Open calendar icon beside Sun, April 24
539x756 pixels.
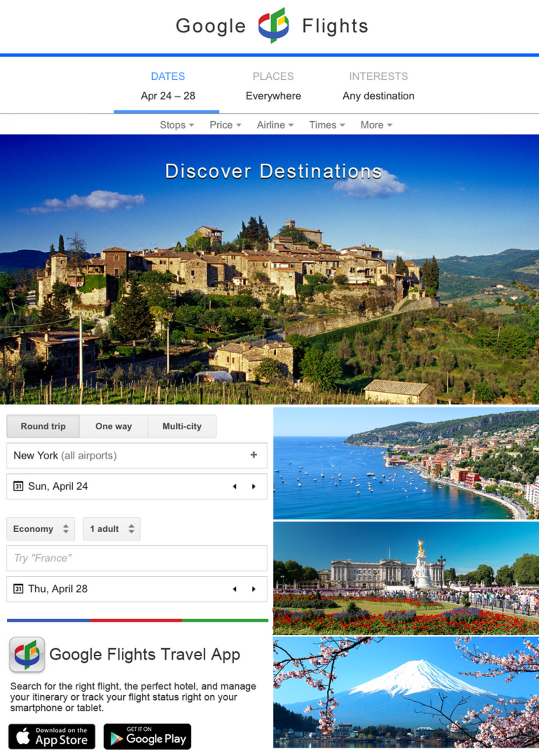(18, 486)
